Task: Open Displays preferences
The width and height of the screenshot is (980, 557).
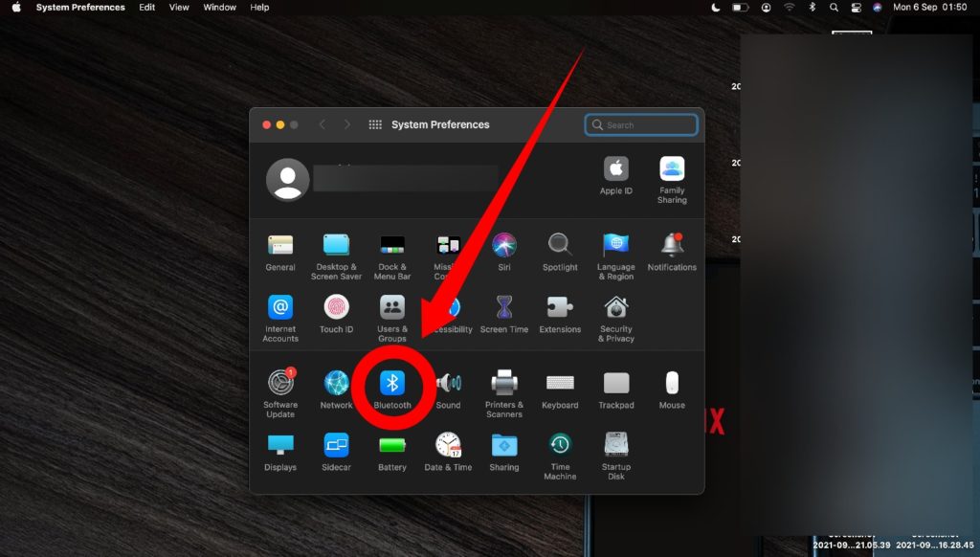Action: pyautogui.click(x=280, y=452)
